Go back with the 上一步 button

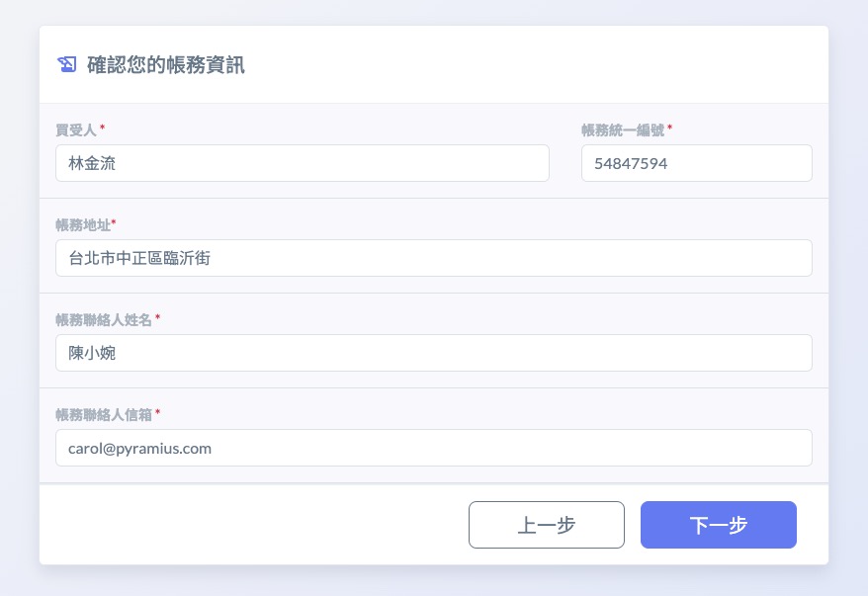[x=547, y=525]
